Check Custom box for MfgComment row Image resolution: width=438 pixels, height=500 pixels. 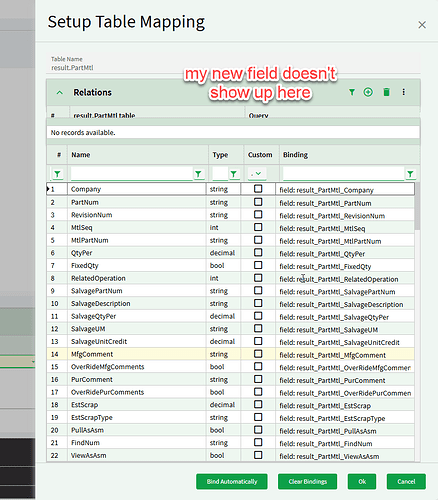pyautogui.click(x=258, y=354)
